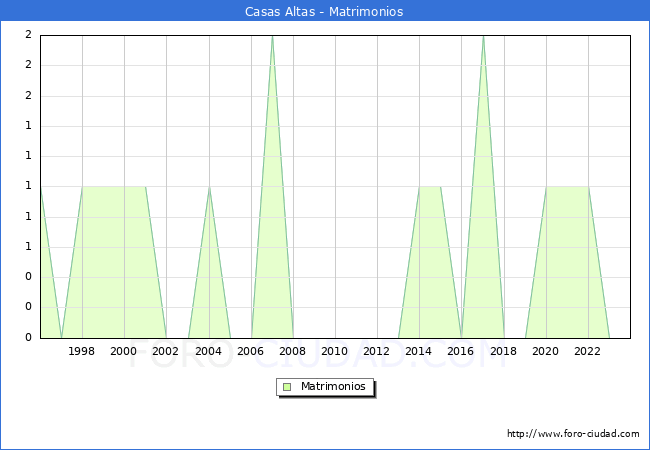This screenshot has height=450, width=650.
Task: Click the 2007 peak of the chart
Action: 272,36
